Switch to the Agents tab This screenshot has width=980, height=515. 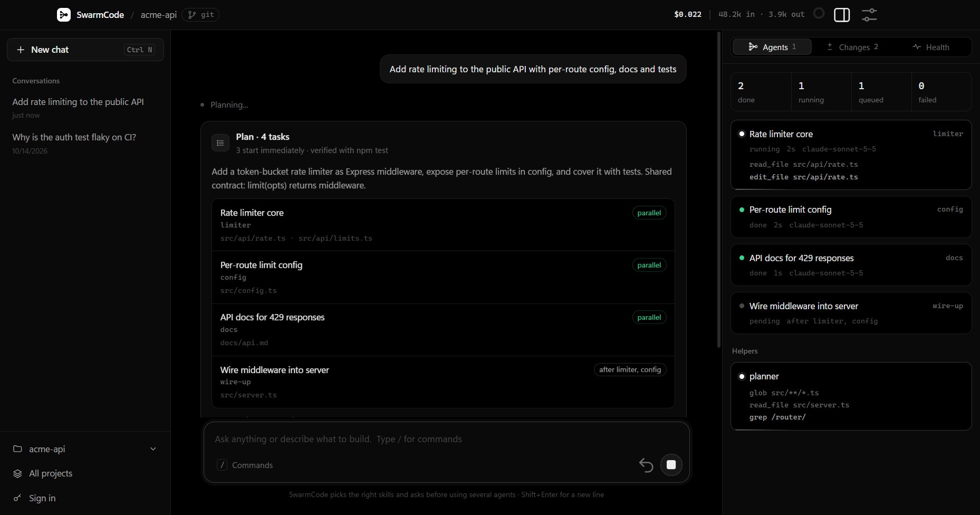[772, 47]
